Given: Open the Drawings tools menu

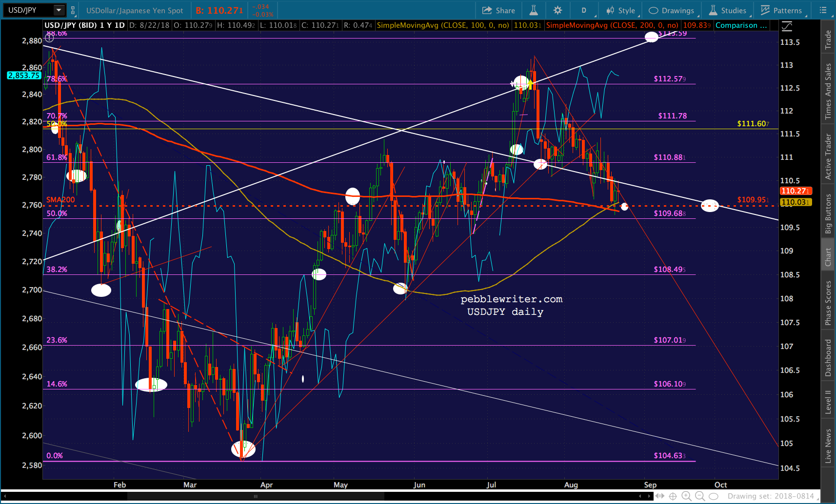Looking at the screenshot, I should tap(671, 10).
